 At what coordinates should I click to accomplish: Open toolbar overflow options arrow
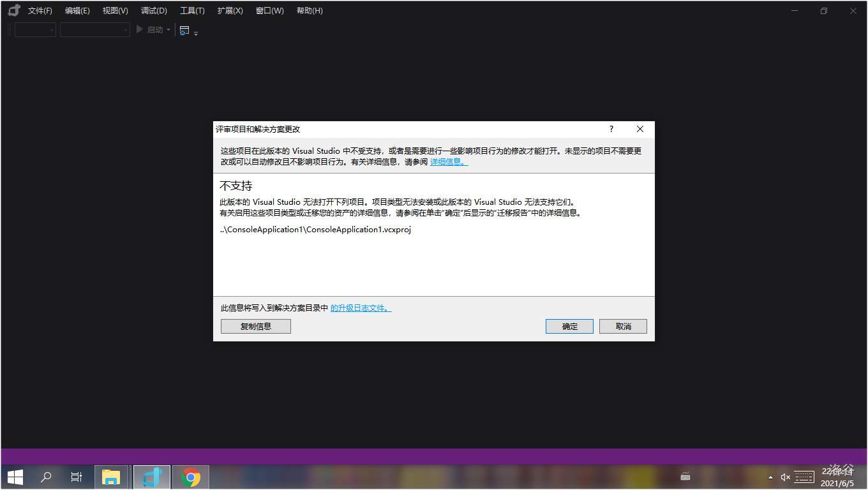pos(196,33)
